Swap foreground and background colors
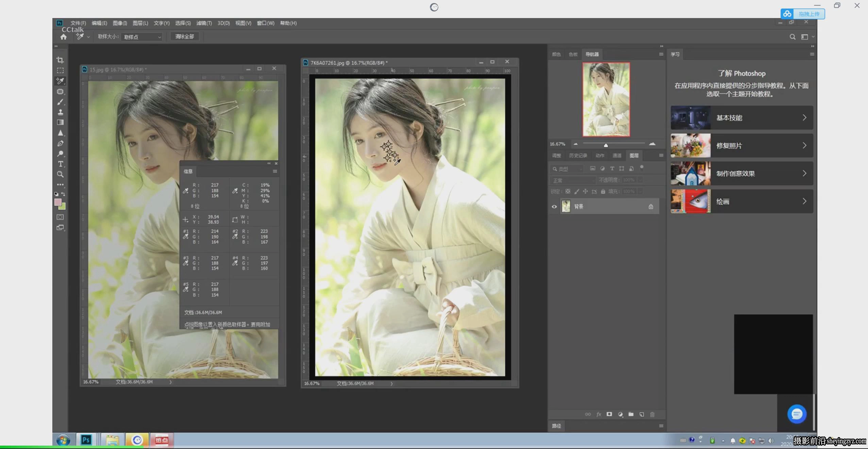 point(63,194)
